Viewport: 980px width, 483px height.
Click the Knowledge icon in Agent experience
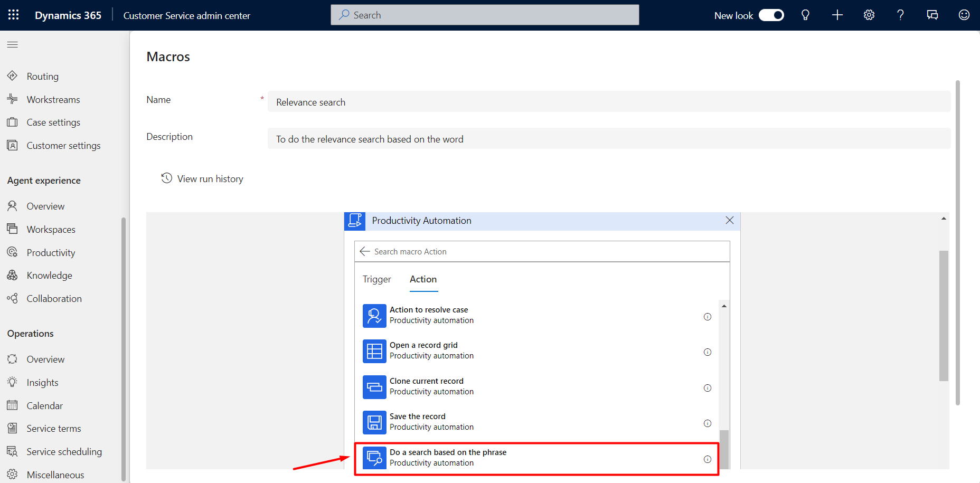12,275
